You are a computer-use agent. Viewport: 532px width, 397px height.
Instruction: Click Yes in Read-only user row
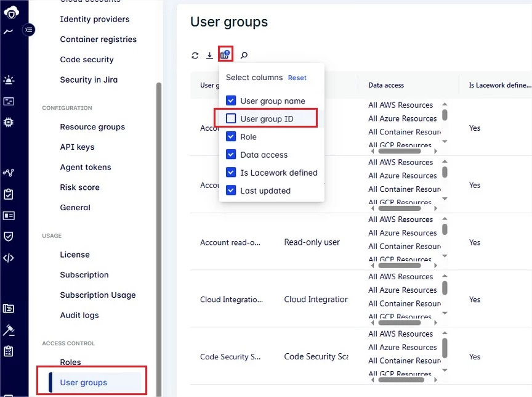475,242
